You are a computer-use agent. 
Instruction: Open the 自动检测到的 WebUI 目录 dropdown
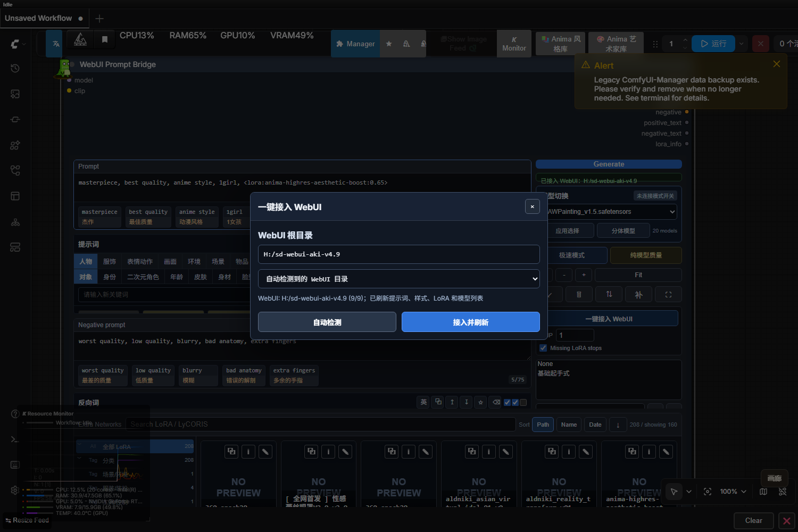pyautogui.click(x=399, y=279)
